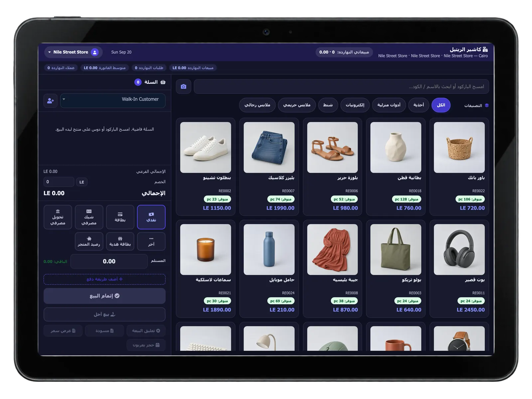532x399 pixels.
Task: Add green tote bag RE0003
Action: (x=396, y=269)
